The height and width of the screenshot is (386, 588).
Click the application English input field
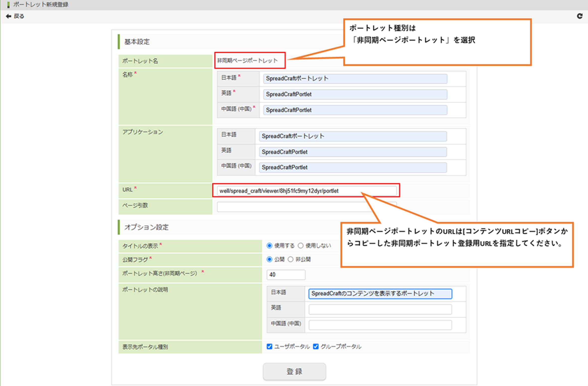pyautogui.click(x=353, y=152)
